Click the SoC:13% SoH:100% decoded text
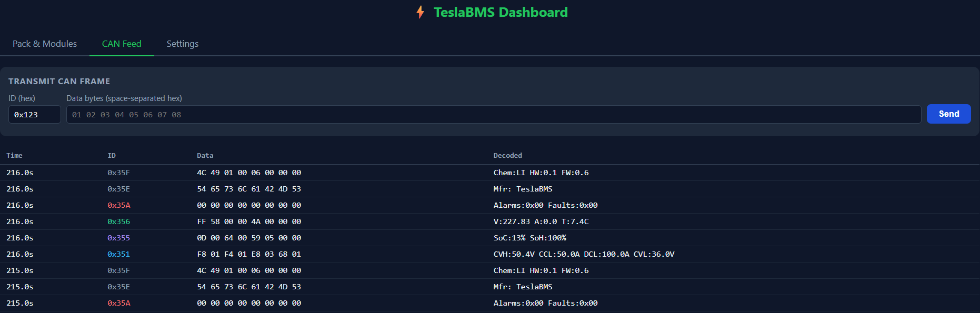This screenshot has width=980, height=313. [529, 238]
